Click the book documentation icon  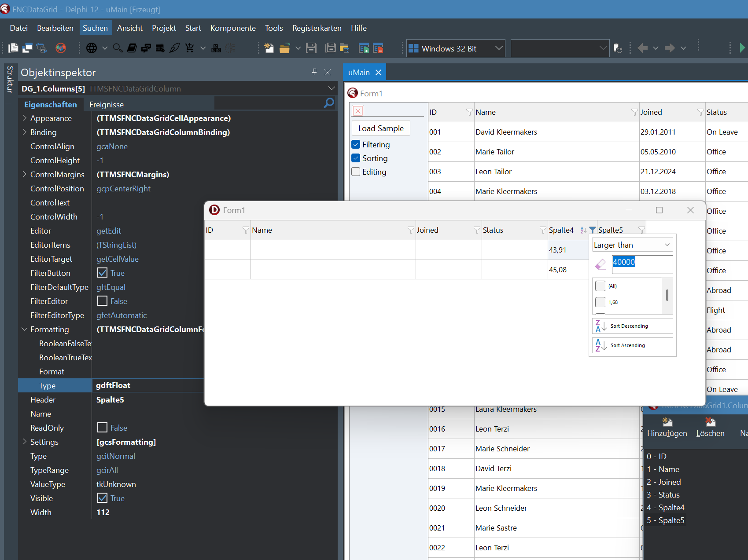coord(132,48)
